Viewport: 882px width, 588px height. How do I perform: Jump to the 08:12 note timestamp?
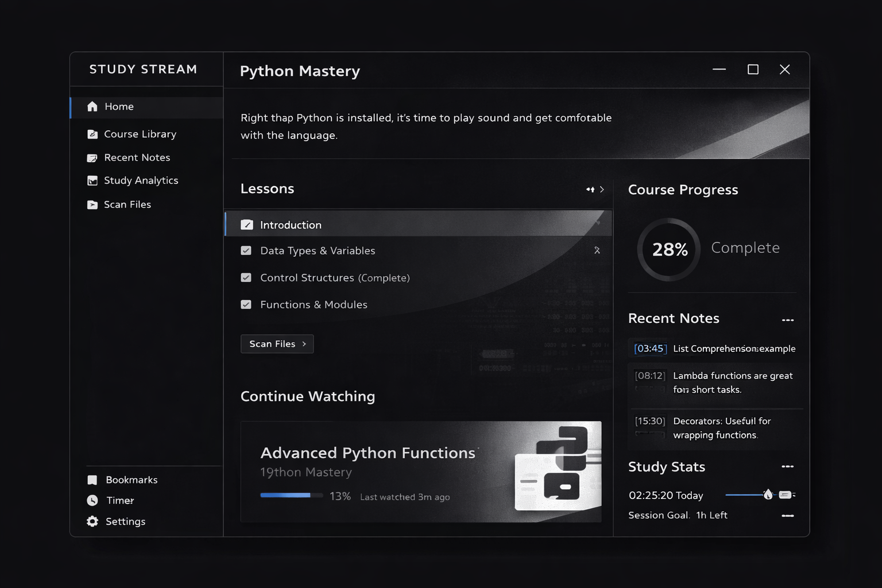pos(650,376)
